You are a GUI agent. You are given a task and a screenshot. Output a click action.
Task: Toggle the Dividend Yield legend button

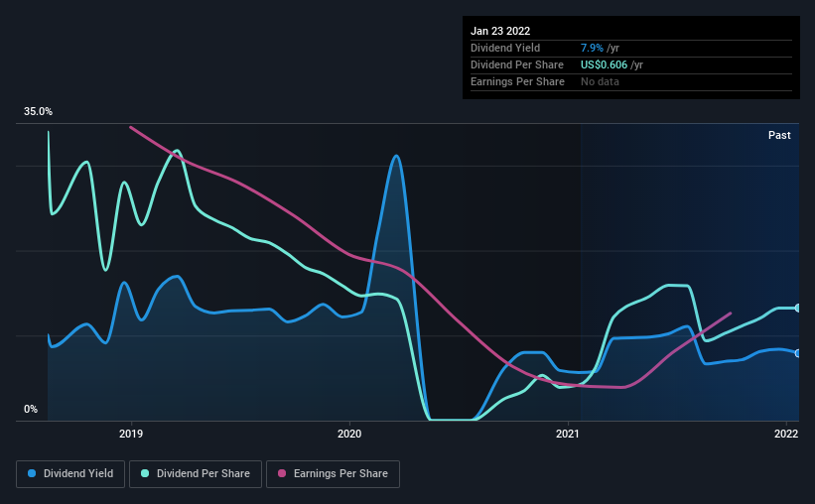pyautogui.click(x=70, y=474)
